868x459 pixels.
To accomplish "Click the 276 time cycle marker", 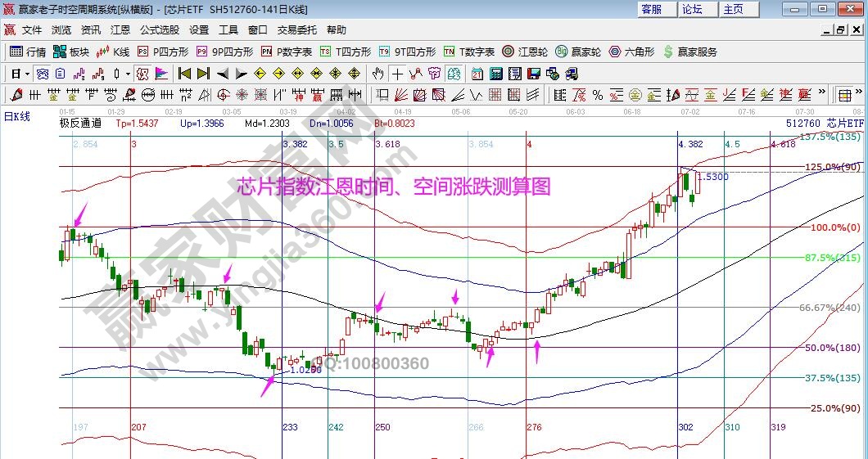I will coord(534,427).
